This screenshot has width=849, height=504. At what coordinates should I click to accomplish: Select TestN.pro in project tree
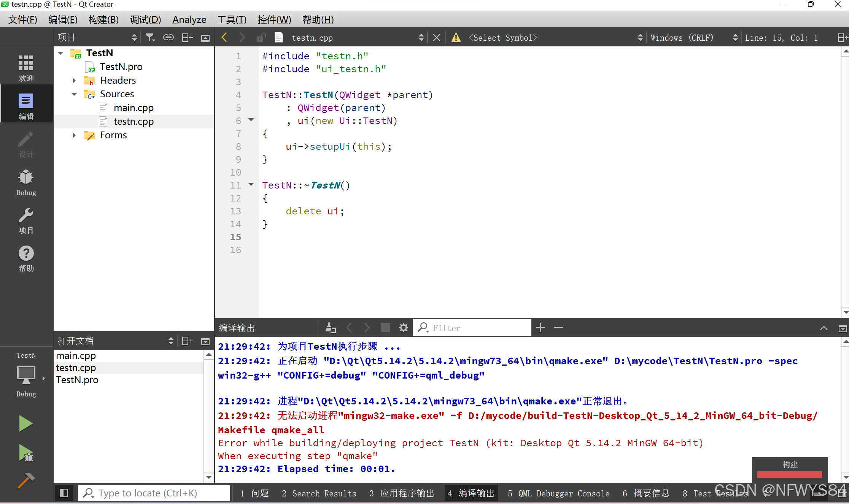[121, 67]
